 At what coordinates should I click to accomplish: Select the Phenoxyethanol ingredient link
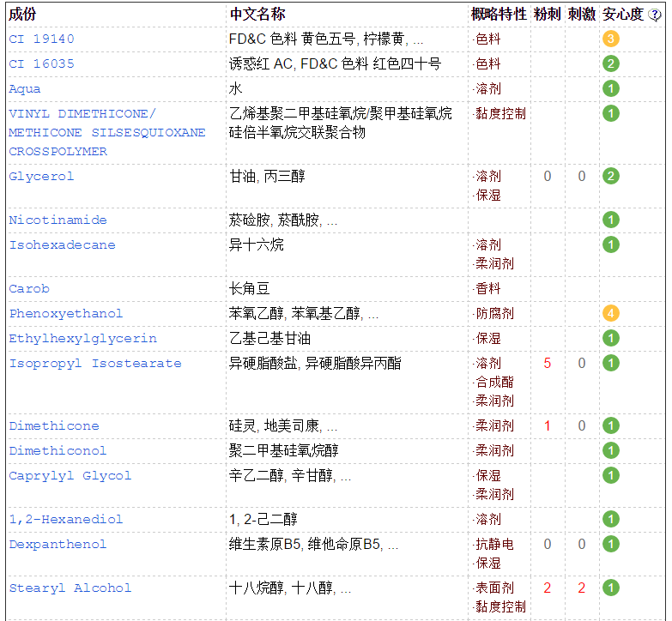pyautogui.click(x=65, y=313)
